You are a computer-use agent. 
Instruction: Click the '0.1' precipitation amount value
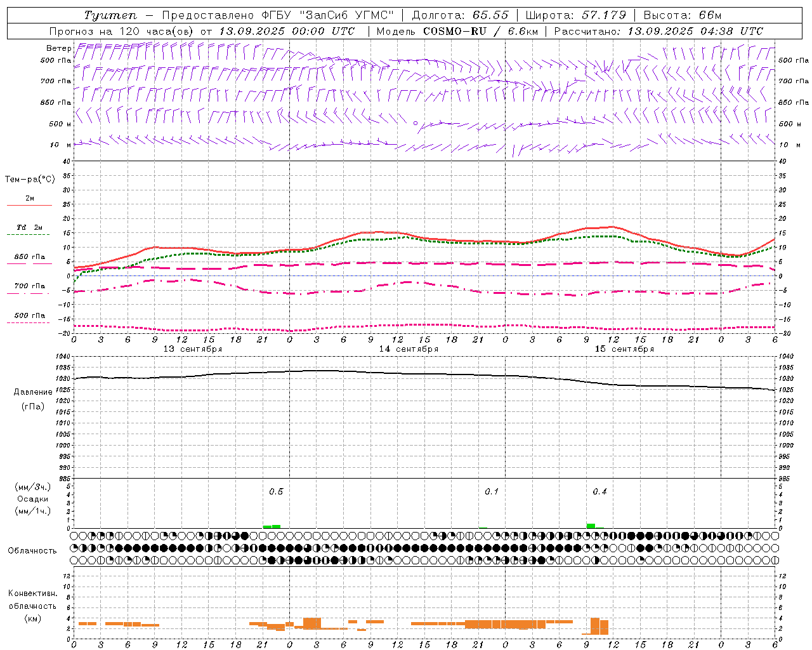click(x=492, y=492)
